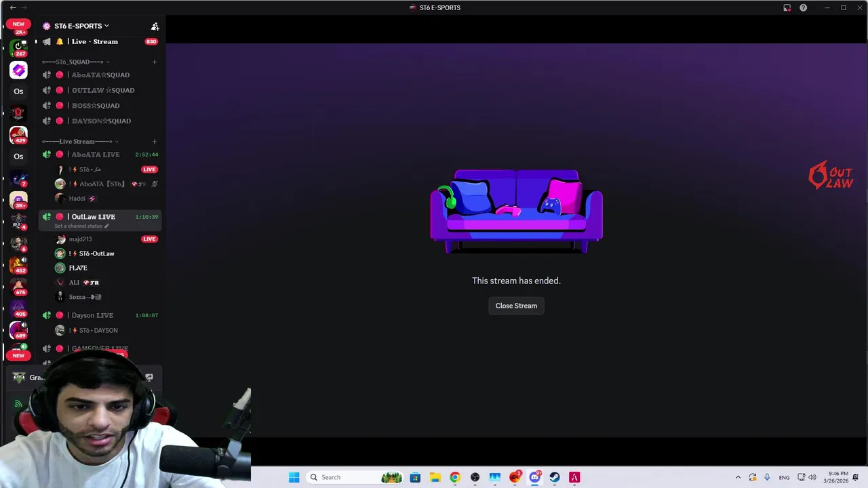Image resolution: width=868 pixels, height=488 pixels.
Task: Open Google Chrome from the taskbar
Action: (455, 477)
